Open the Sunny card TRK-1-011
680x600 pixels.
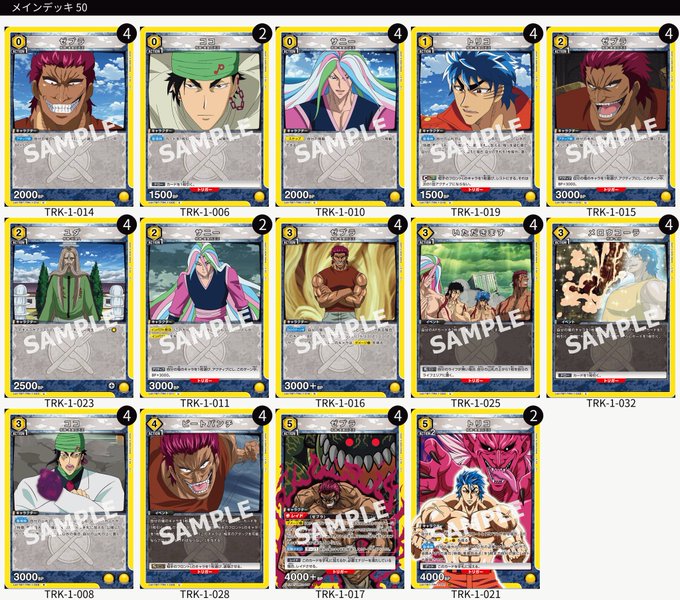click(205, 307)
